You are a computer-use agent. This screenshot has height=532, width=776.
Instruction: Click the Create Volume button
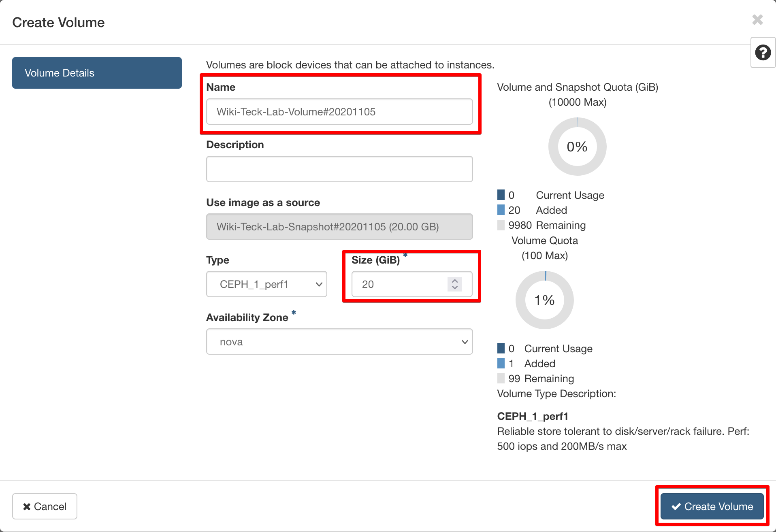(712, 506)
